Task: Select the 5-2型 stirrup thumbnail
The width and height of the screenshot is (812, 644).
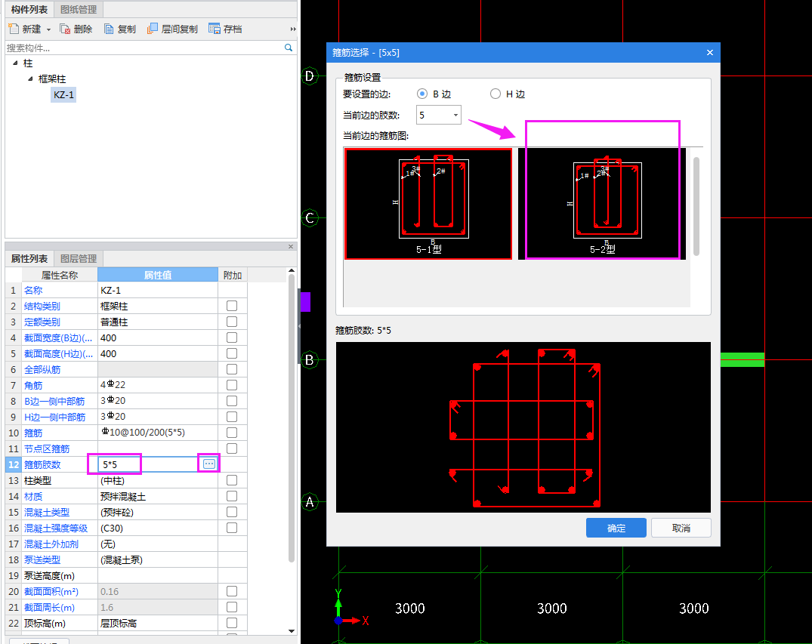Action: tap(602, 204)
